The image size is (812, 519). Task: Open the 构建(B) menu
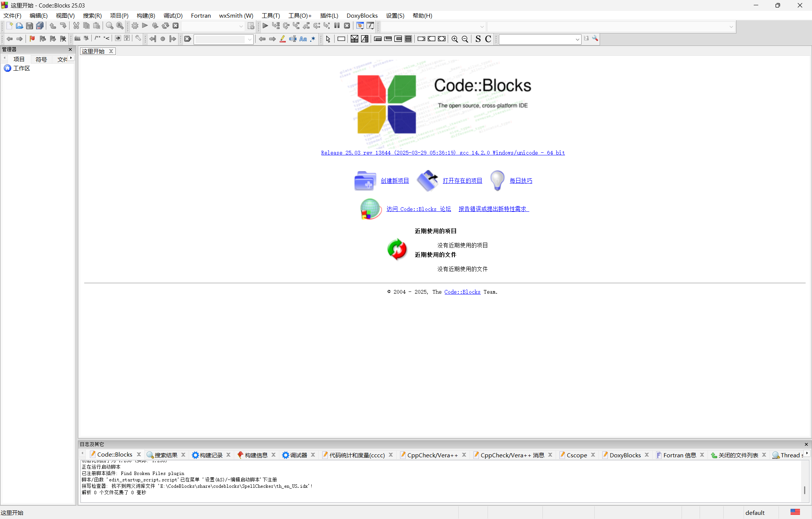click(x=146, y=15)
